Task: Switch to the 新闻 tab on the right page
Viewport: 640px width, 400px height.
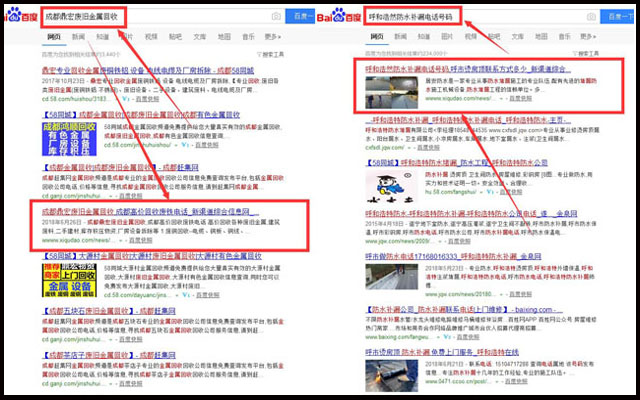Action: point(400,36)
